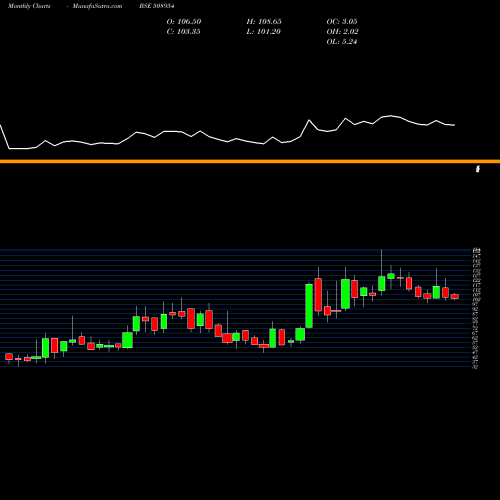This screenshot has height=500, width=500.
Task: Click the 'BSE 508954' symbol text
Action: (x=157, y=6)
